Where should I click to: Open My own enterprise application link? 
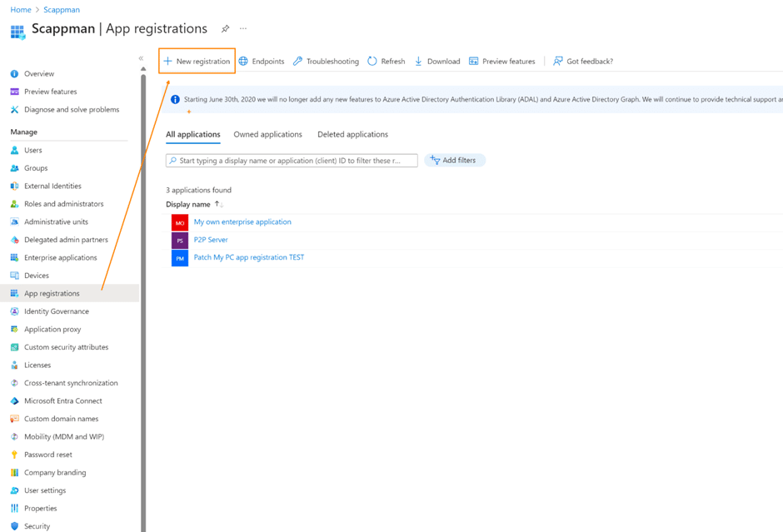(x=242, y=222)
